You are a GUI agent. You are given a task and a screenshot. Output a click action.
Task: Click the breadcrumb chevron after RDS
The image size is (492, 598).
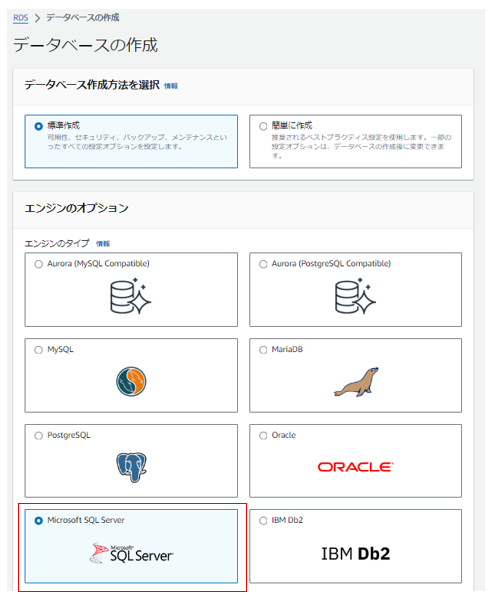(x=37, y=18)
